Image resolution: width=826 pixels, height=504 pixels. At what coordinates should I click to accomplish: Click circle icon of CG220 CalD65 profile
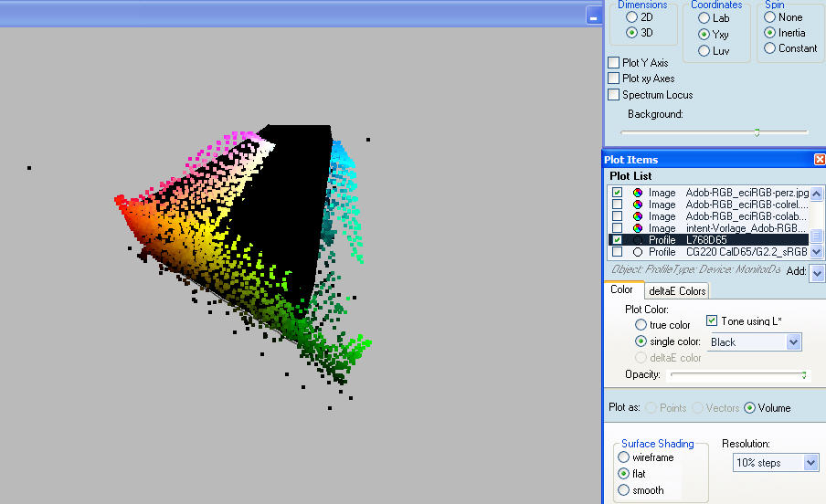[638, 252]
